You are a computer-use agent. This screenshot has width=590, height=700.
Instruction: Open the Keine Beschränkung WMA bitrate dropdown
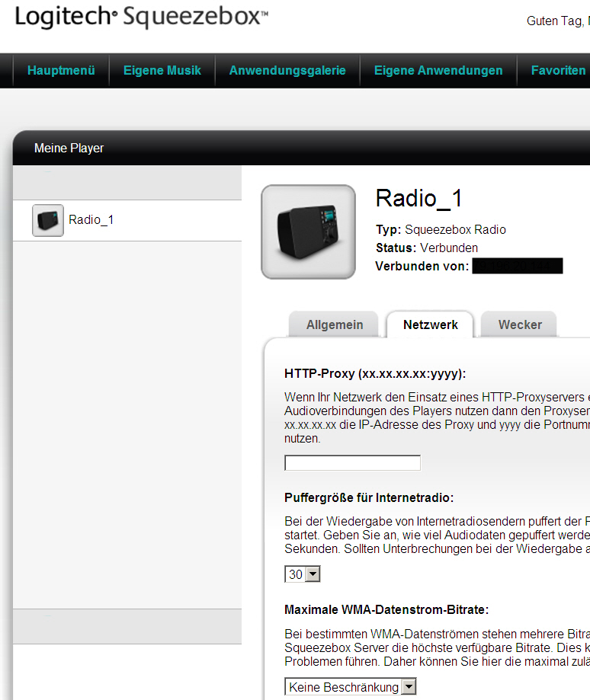[x=351, y=687]
